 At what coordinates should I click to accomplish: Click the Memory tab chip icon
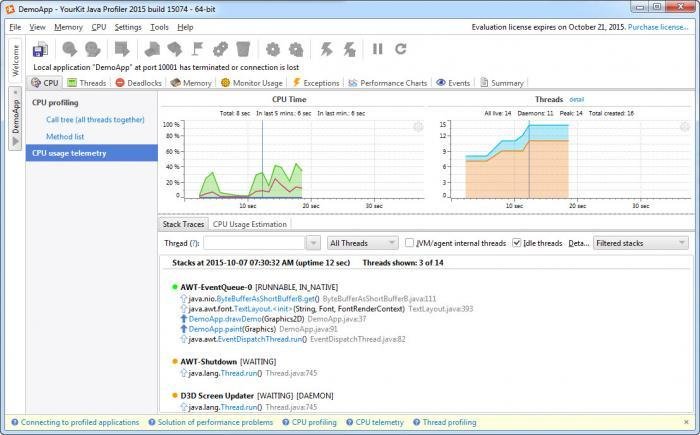coord(175,83)
